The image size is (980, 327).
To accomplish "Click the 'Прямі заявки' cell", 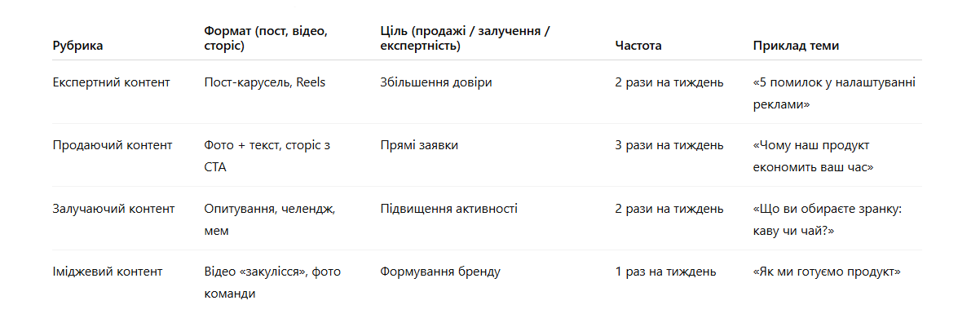I will [419, 145].
